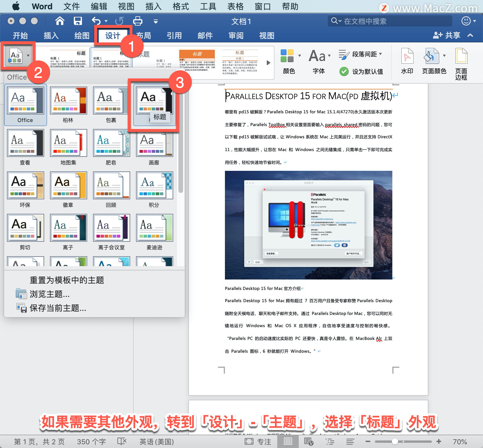Select the 剪切 theme
Viewport: 483px width, 448px height.
26,232
